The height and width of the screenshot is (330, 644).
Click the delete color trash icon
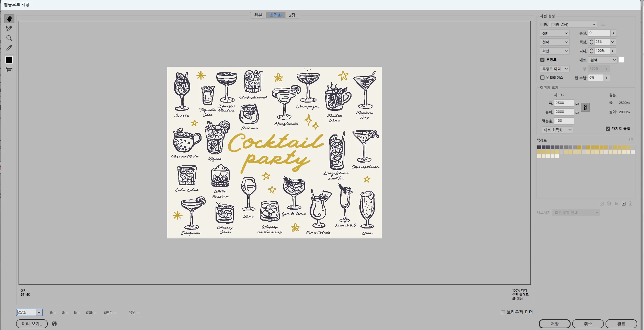pos(631,204)
